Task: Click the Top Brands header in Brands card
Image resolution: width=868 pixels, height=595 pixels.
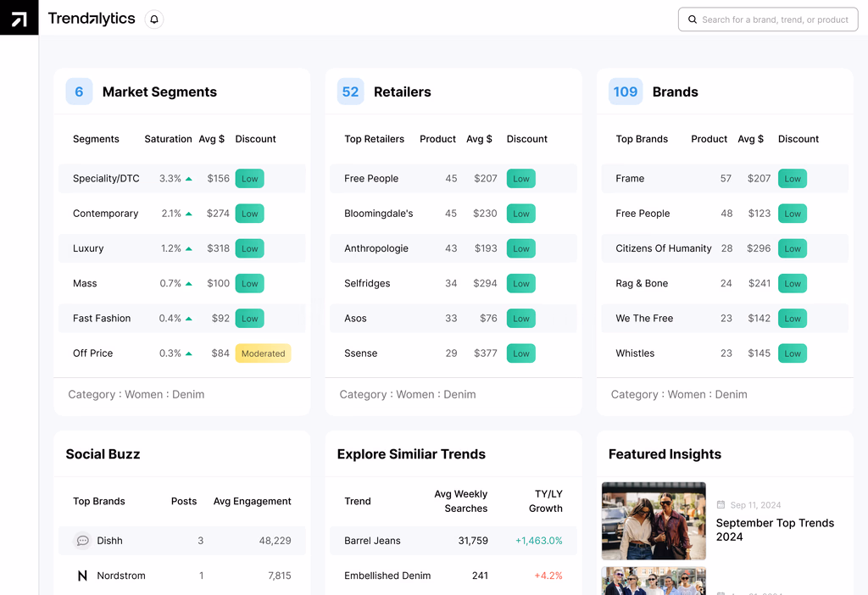Action: (642, 139)
